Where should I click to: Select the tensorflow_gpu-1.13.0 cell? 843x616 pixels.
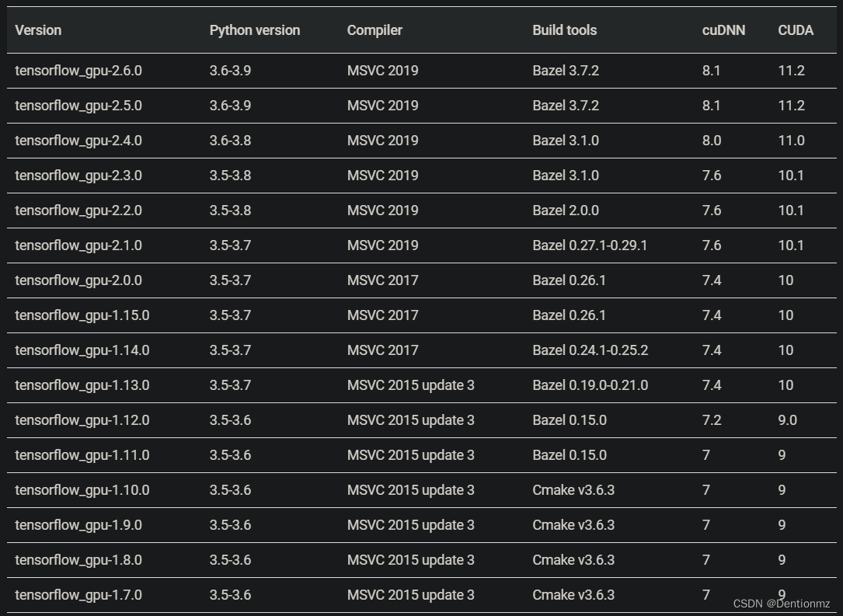coord(82,385)
